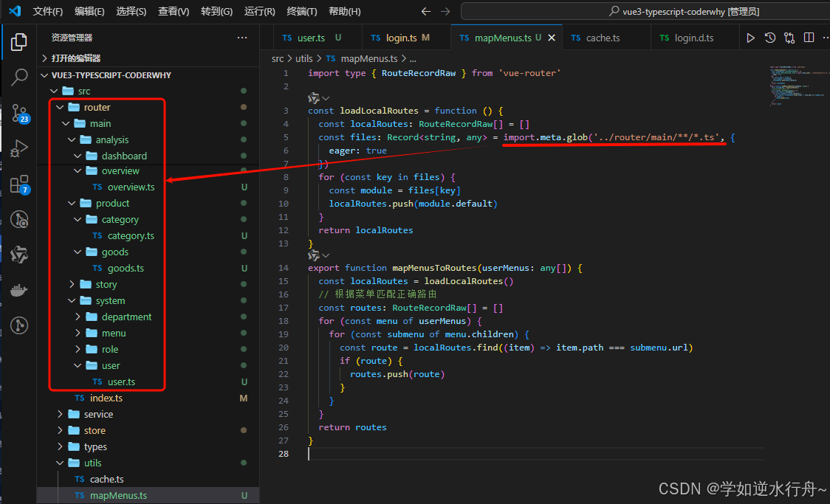Fold code at the codelens chevron above line 3
This screenshot has width=830, height=504.
point(326,98)
